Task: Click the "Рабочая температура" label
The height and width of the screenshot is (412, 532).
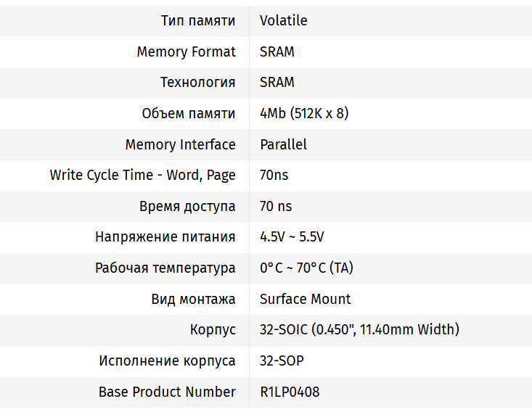Action: pyautogui.click(x=165, y=268)
